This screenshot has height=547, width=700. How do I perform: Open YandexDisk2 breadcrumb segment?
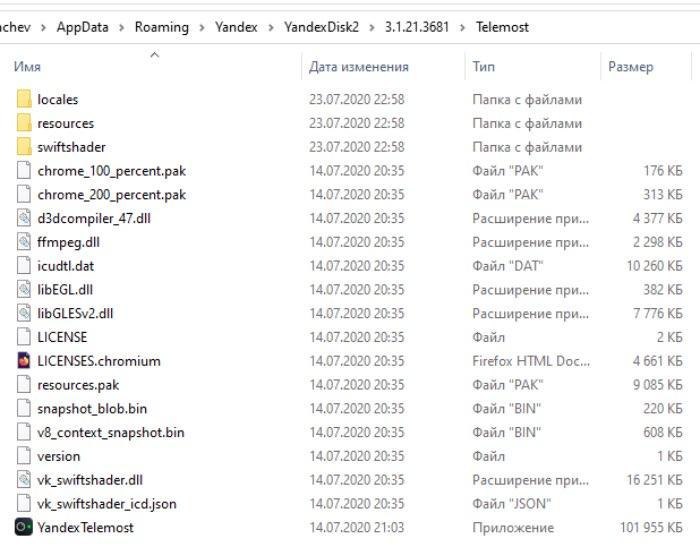(x=321, y=27)
